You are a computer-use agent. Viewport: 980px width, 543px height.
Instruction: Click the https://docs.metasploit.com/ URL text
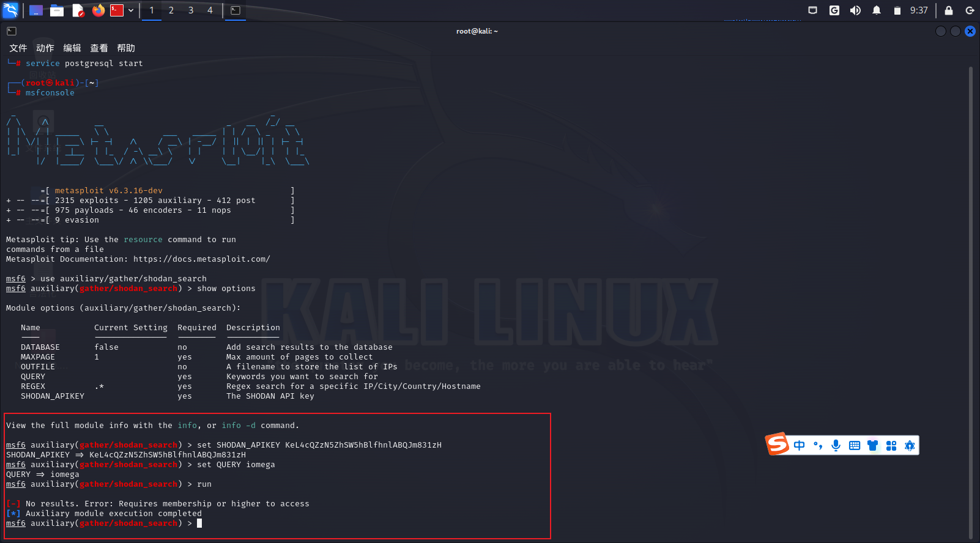(x=202, y=259)
